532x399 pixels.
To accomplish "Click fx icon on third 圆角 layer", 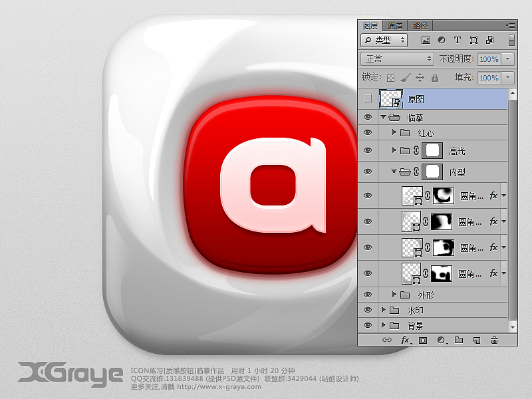I will click(493, 247).
